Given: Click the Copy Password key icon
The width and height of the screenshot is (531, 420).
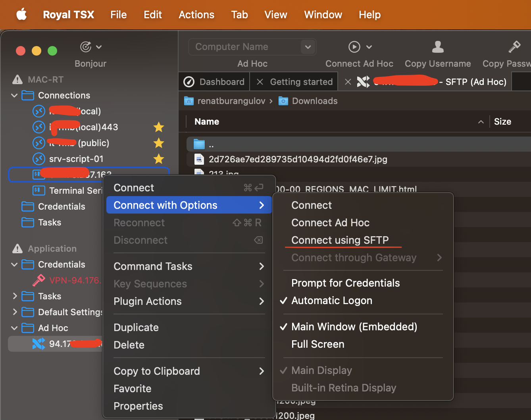Looking at the screenshot, I should point(514,47).
